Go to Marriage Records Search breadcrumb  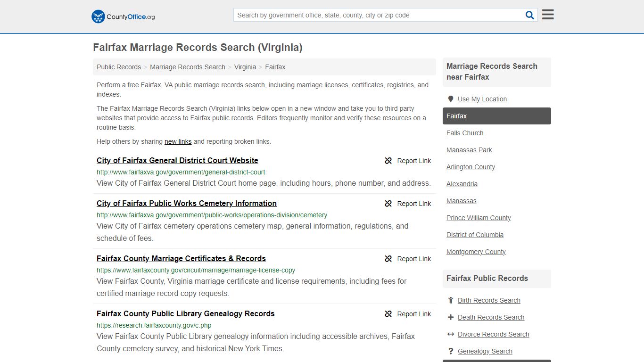[x=188, y=67]
